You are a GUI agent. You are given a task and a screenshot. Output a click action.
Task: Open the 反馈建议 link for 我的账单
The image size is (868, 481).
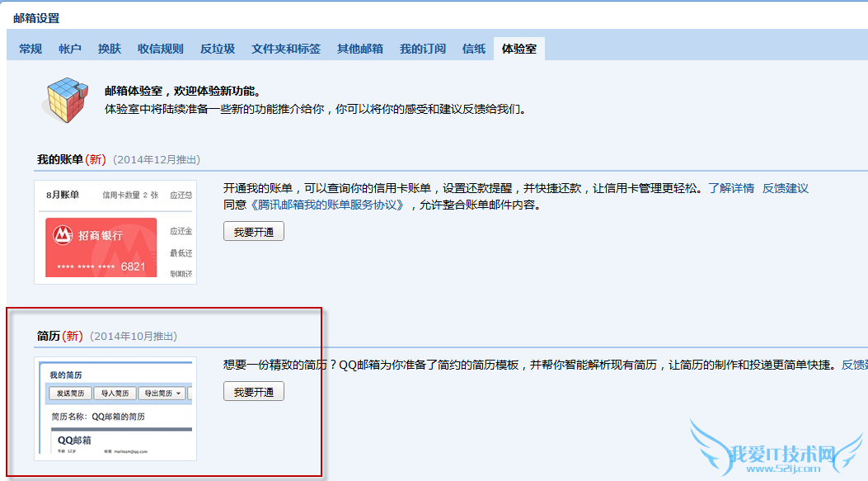[x=786, y=188]
